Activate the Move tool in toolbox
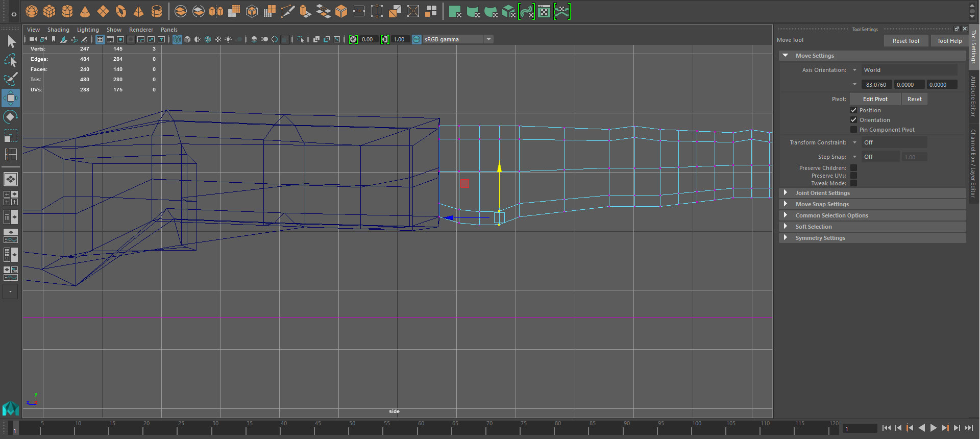The height and width of the screenshot is (439, 980). click(11, 97)
